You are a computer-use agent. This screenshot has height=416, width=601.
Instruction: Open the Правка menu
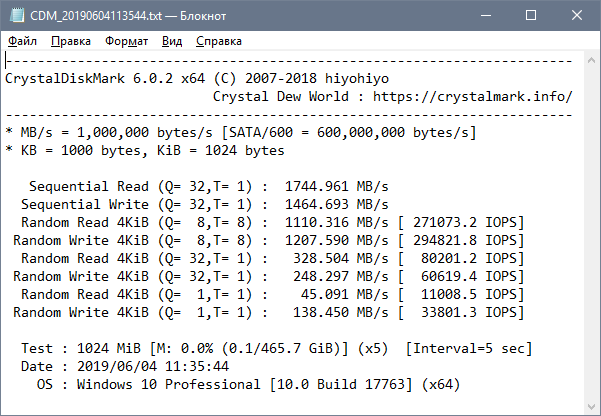coord(71,41)
